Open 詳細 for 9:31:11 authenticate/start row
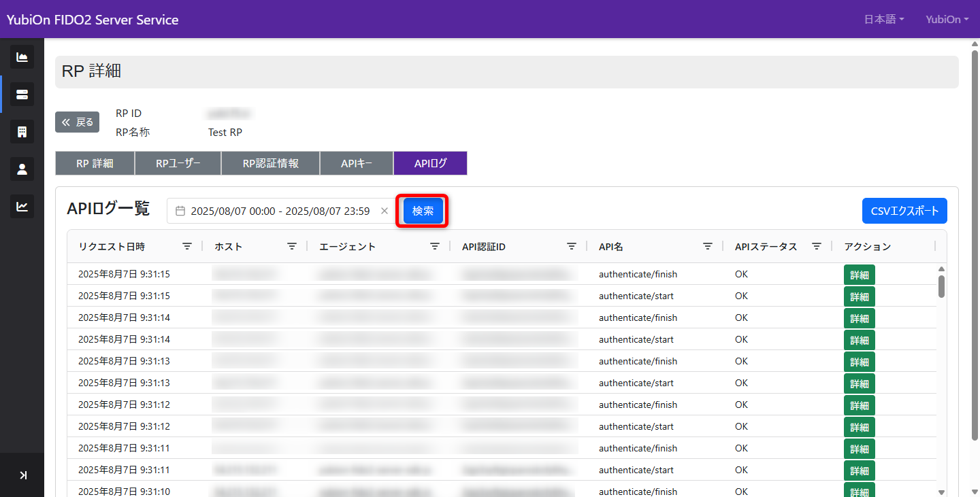Image resolution: width=980 pixels, height=497 pixels. [860, 471]
